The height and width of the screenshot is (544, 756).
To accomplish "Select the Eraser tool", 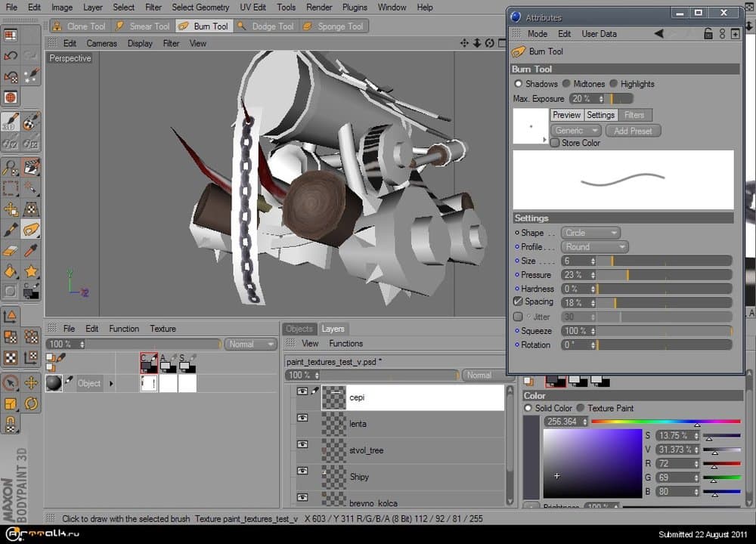I will coord(11,251).
